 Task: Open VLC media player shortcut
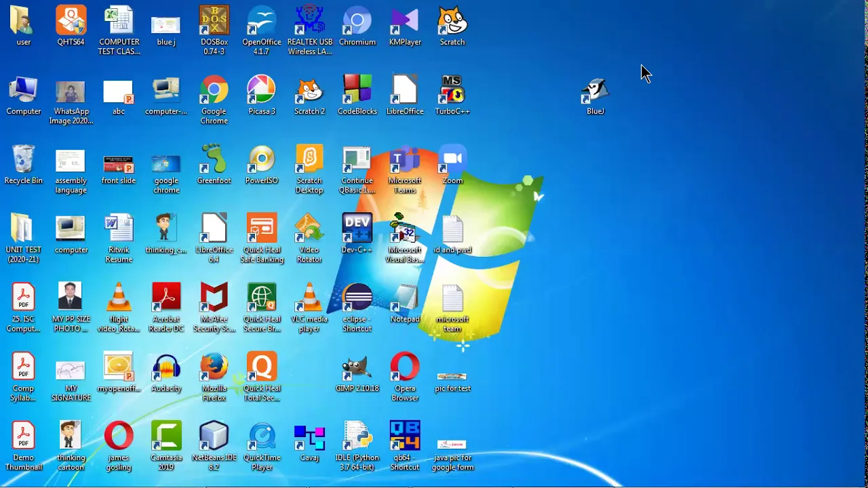309,308
